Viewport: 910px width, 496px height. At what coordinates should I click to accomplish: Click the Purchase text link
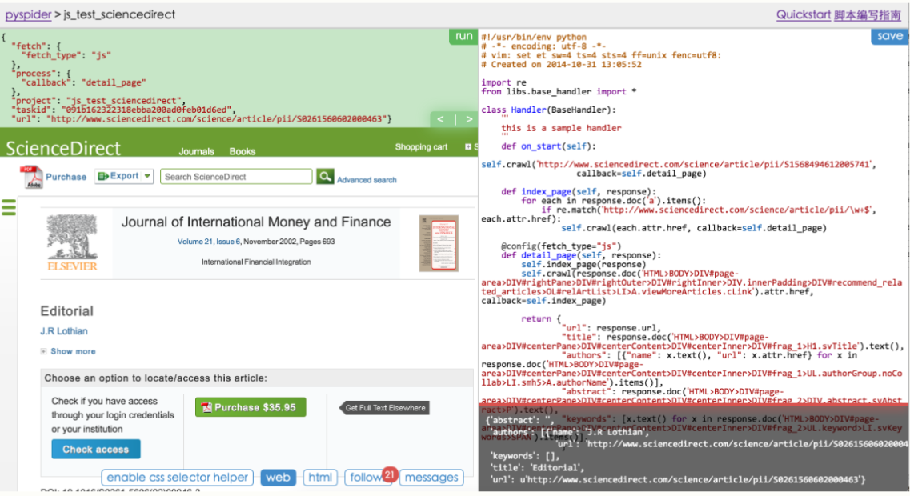66,177
